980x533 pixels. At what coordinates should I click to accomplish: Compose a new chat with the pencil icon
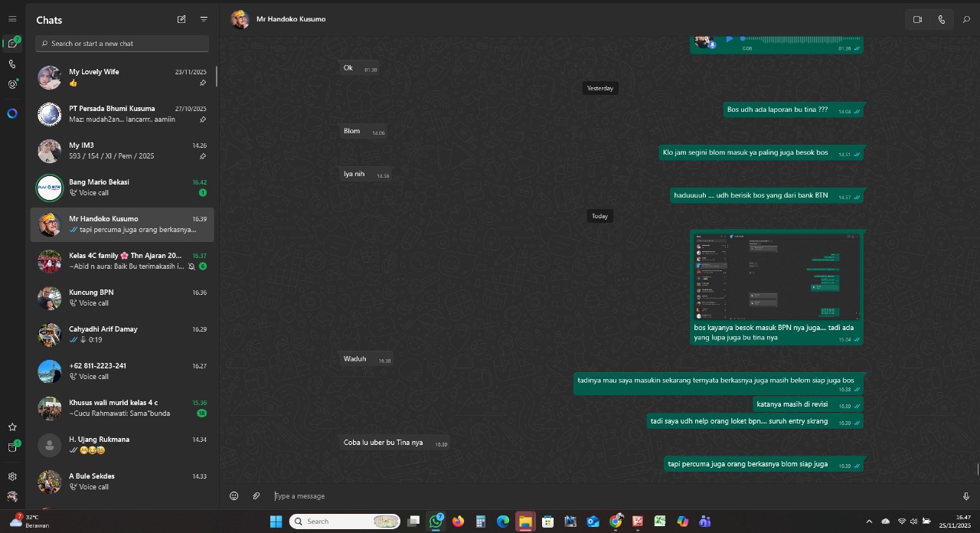[181, 19]
